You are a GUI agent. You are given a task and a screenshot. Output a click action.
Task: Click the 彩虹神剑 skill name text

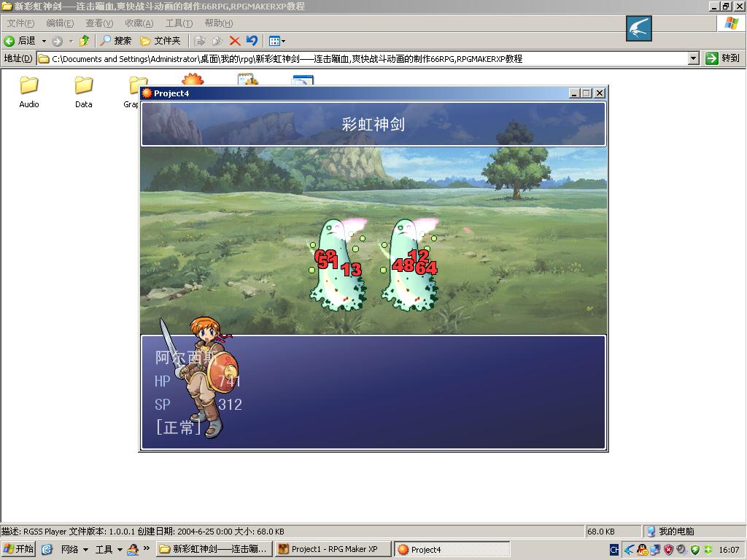click(x=373, y=124)
